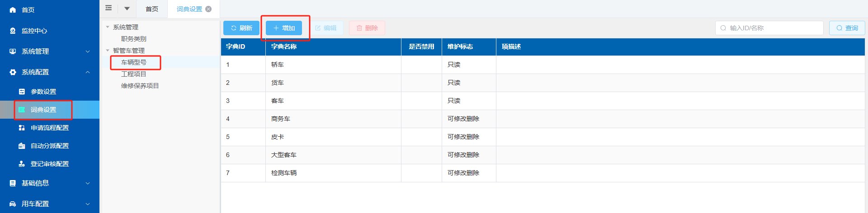Collapse the 智管车管理 tree node

coord(108,51)
